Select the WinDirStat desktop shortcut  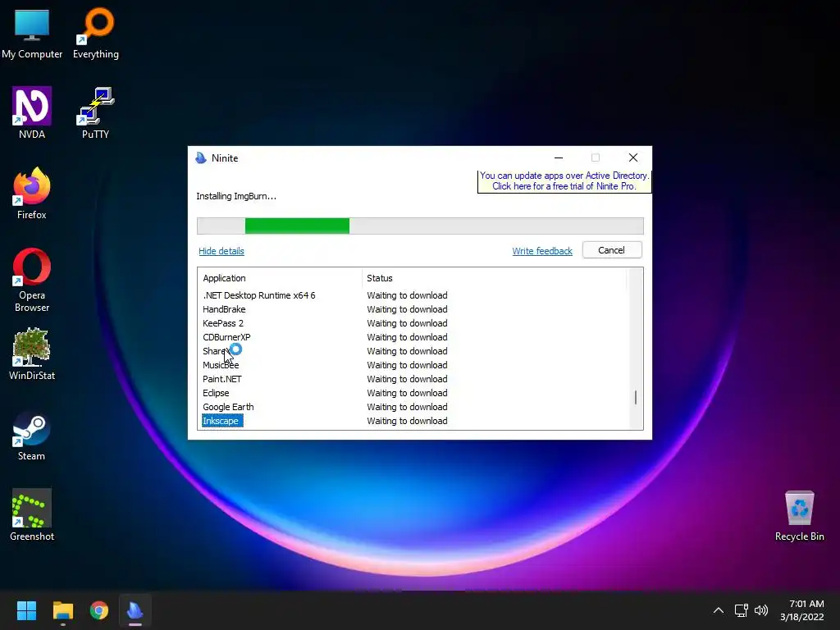tap(32, 354)
